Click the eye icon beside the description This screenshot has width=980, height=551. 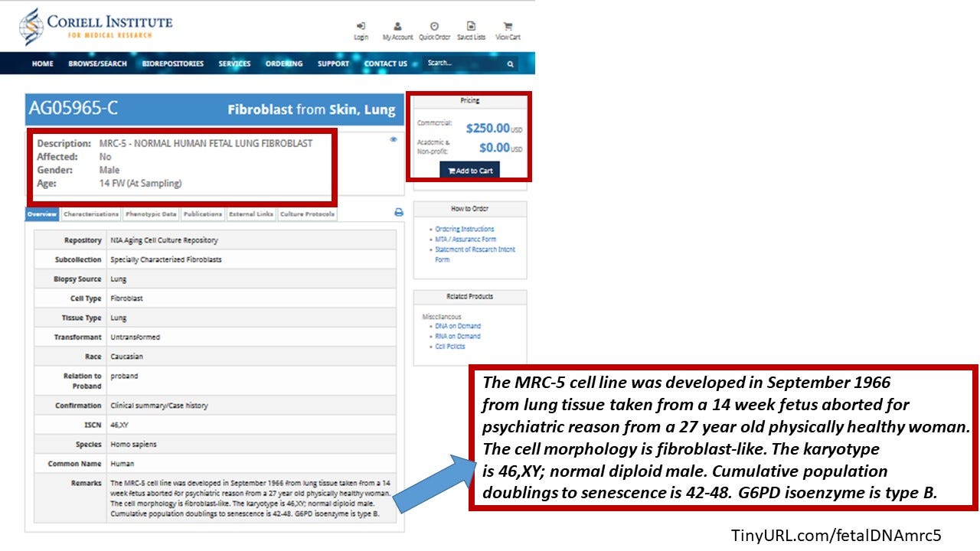[394, 139]
